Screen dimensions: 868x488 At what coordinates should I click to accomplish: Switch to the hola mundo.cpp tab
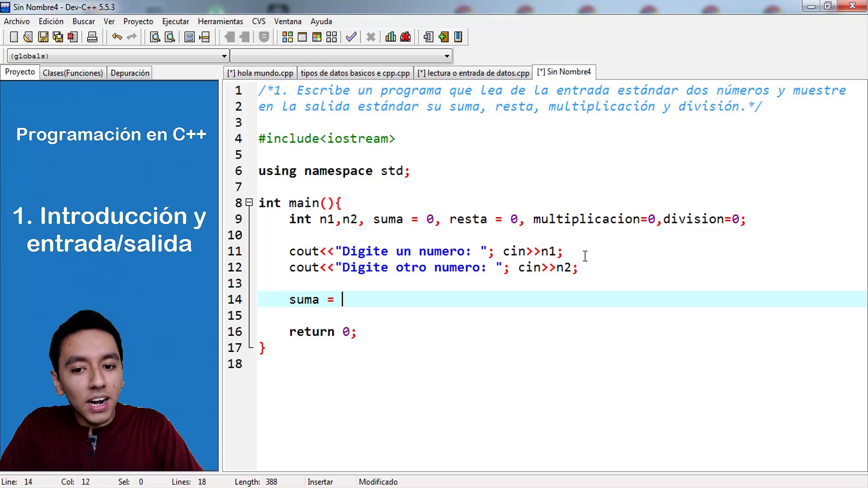260,72
